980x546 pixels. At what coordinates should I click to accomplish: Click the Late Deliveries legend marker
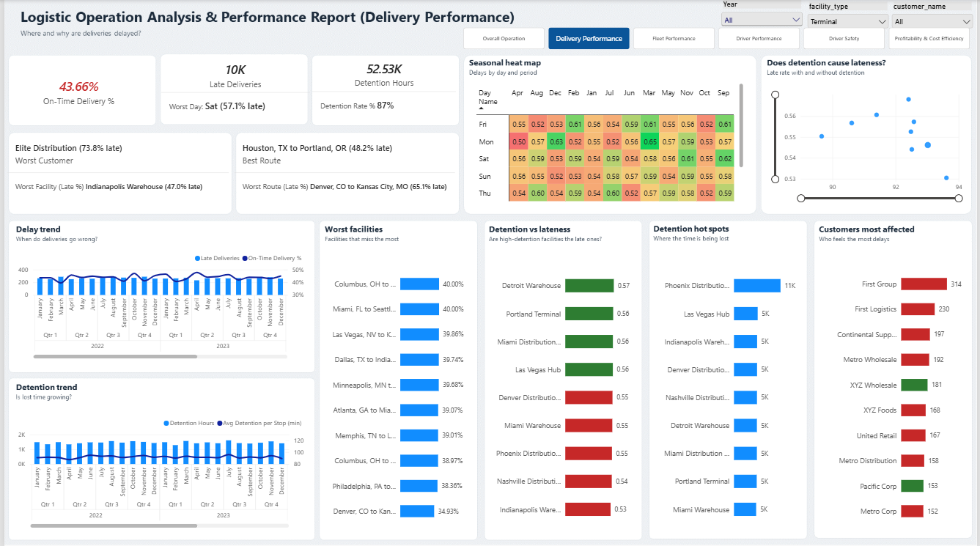tap(197, 258)
